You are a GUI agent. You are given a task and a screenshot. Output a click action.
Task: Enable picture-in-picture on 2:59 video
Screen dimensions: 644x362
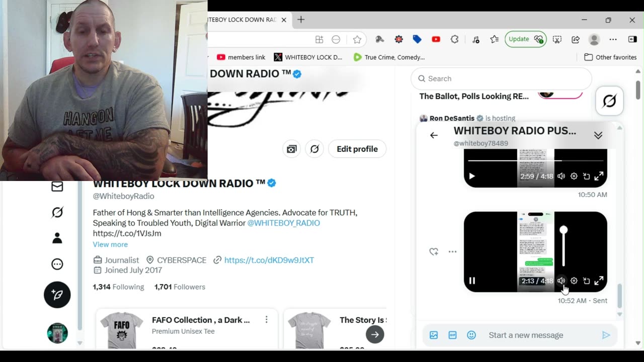point(586,176)
